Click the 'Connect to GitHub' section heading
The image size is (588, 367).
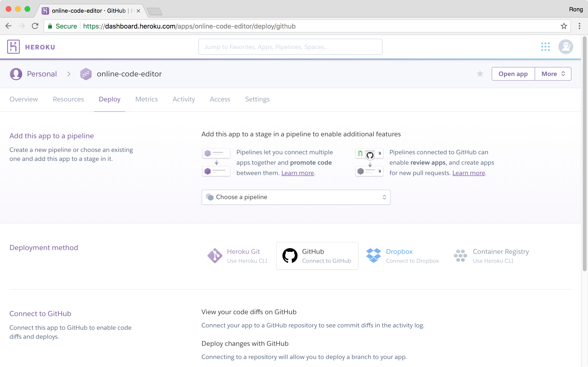coord(40,314)
